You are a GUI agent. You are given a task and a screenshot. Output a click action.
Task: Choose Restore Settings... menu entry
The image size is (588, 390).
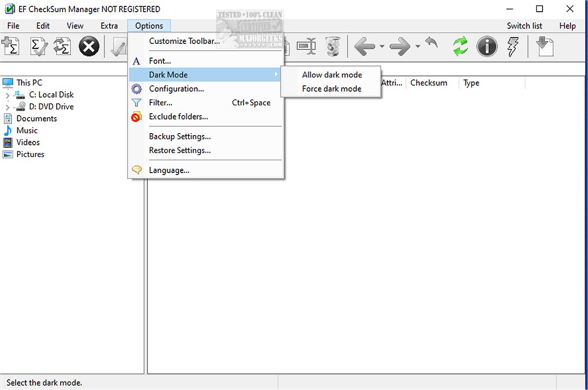click(206, 150)
